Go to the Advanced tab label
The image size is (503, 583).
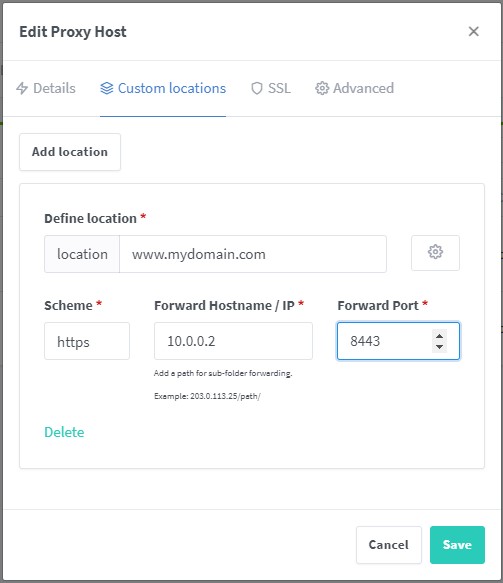363,88
